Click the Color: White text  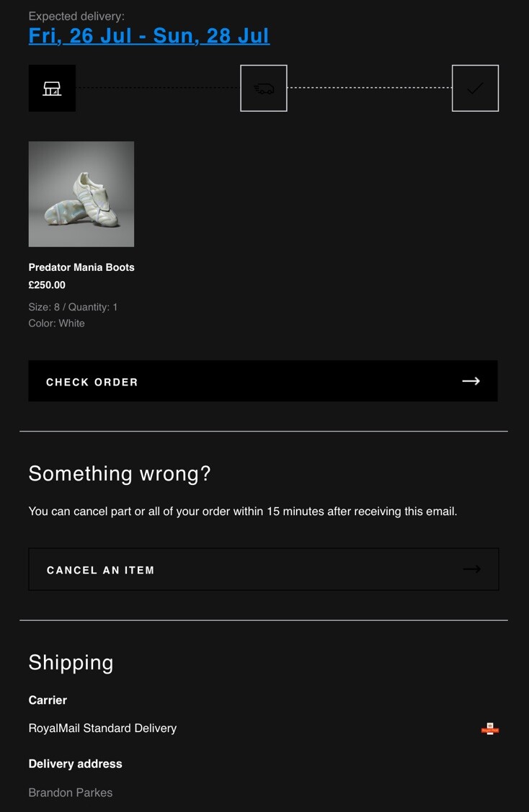pyautogui.click(x=56, y=323)
